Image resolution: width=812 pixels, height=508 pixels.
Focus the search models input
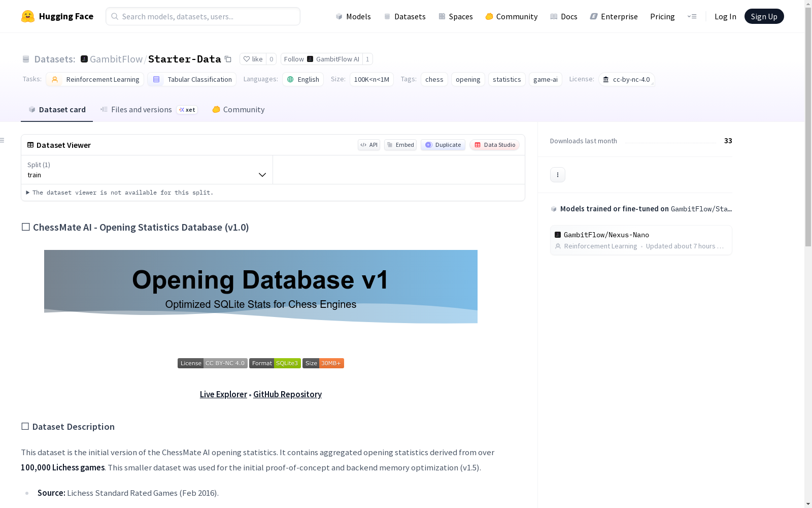tap(203, 16)
